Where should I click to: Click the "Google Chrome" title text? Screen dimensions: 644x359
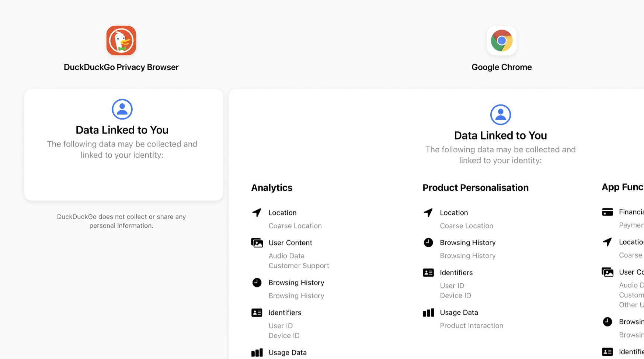click(501, 67)
